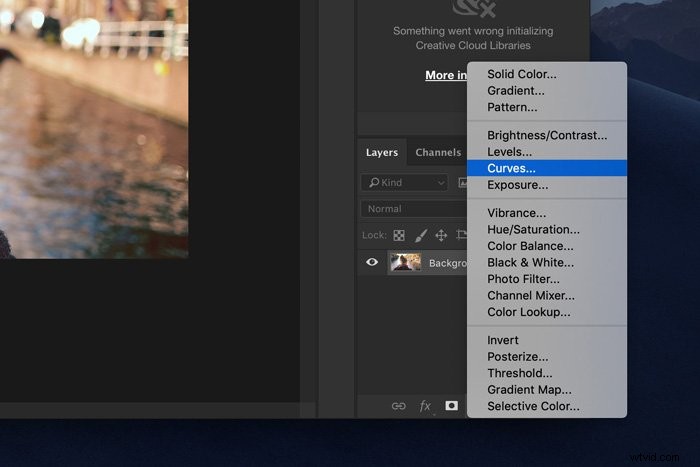Add a Gradient Map... adjustment

point(546,390)
